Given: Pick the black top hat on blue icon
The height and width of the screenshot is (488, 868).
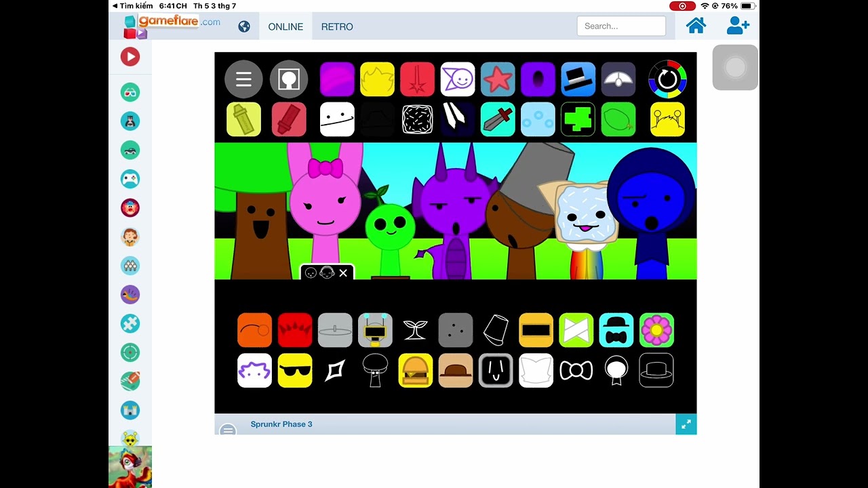Looking at the screenshot, I should [578, 79].
